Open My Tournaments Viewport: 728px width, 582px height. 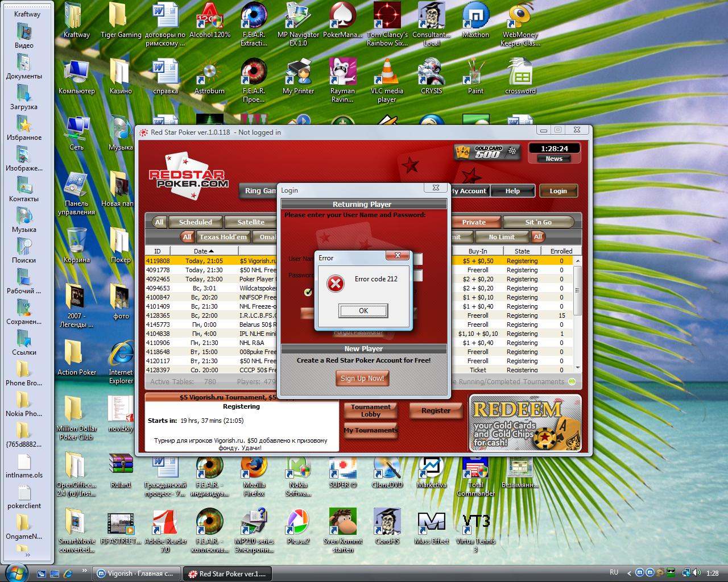coord(370,430)
